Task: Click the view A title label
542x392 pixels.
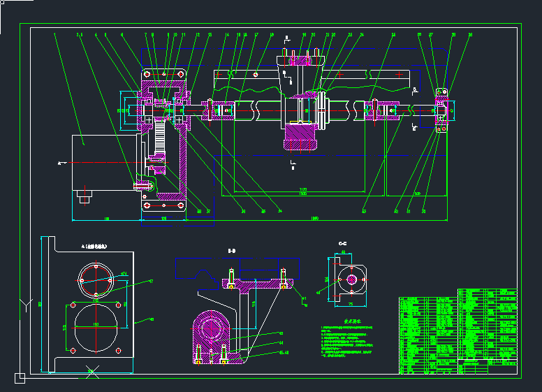Action: coord(95,247)
